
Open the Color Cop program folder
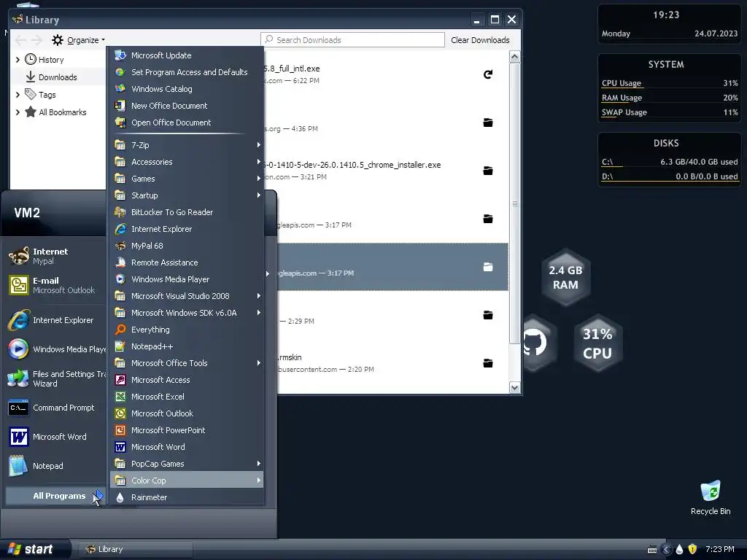click(x=186, y=481)
